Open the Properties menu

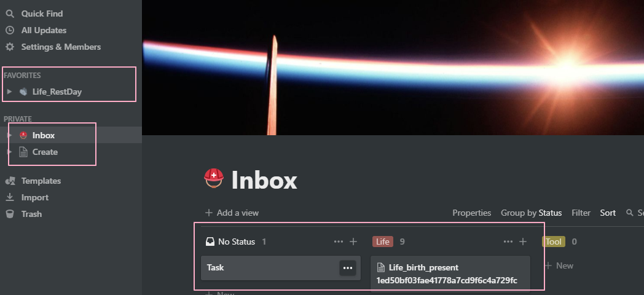pos(471,213)
